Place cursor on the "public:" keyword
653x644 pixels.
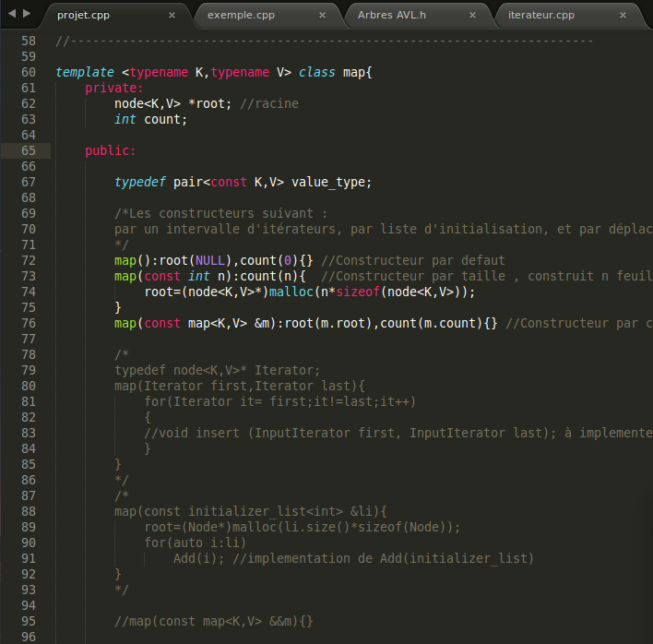point(111,150)
